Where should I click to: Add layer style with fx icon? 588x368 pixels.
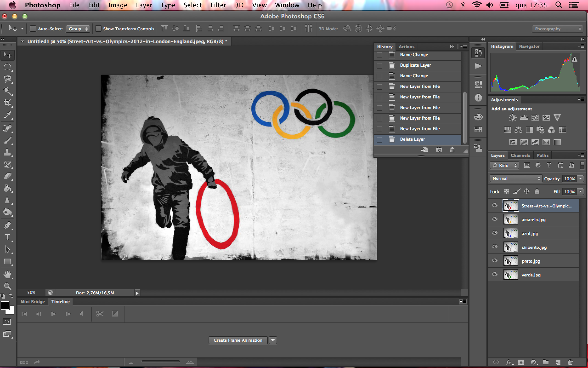click(x=509, y=362)
